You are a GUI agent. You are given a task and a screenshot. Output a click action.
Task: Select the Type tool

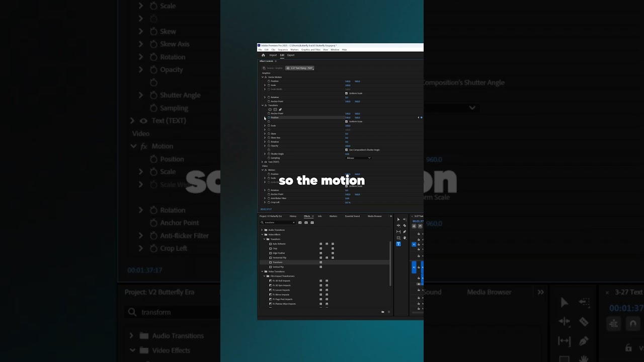pos(398,244)
